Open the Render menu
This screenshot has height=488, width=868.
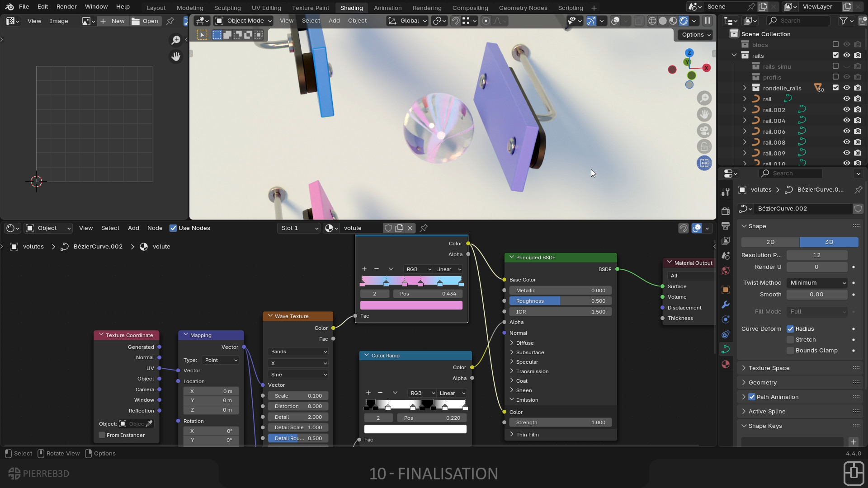click(66, 7)
